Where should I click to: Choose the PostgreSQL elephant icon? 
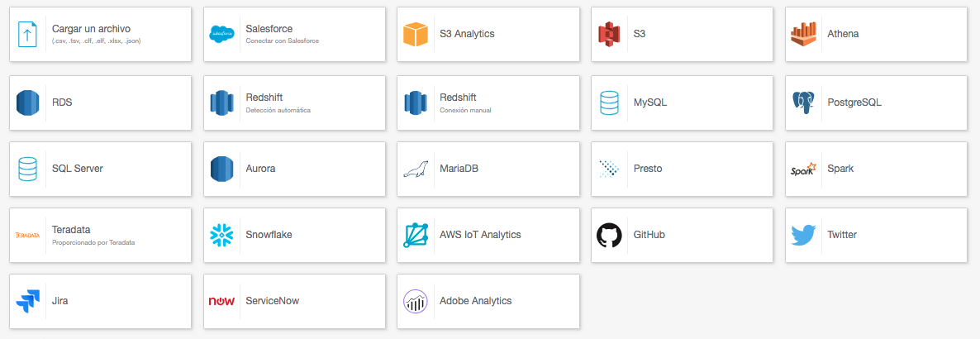(803, 103)
